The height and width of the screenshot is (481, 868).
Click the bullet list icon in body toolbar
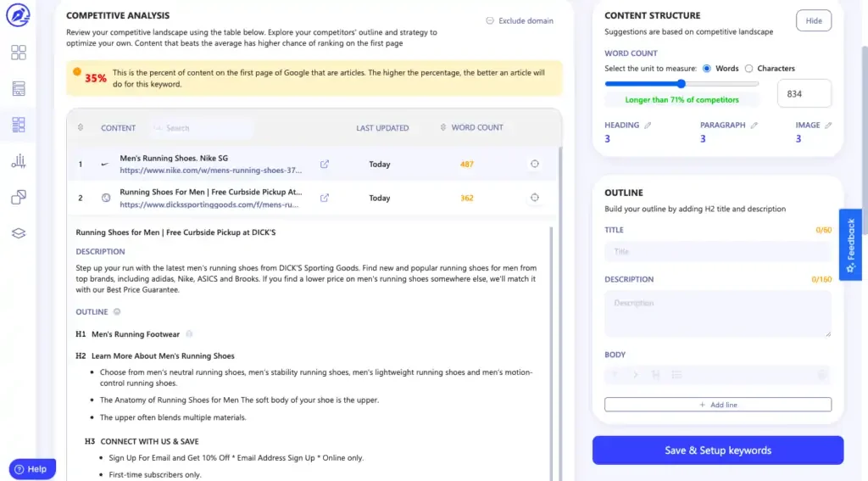tap(676, 375)
